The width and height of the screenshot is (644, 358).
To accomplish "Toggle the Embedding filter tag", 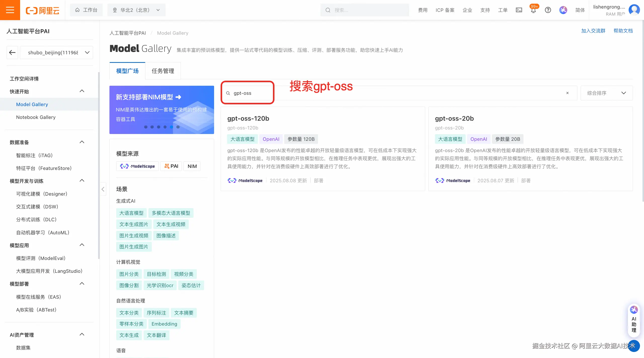I will [164, 324].
